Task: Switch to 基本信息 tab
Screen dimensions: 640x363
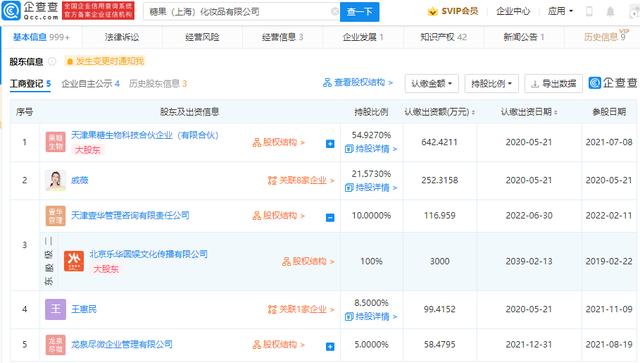Action: tap(41, 37)
